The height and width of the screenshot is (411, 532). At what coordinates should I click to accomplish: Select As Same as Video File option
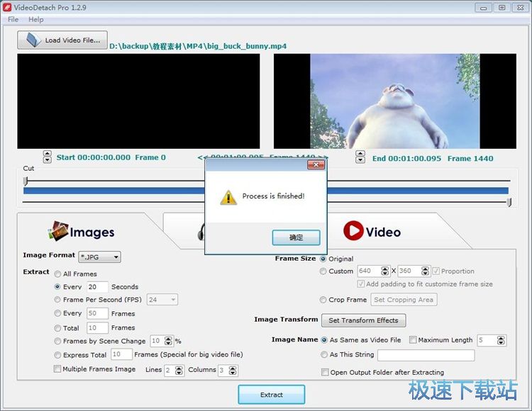(x=324, y=340)
